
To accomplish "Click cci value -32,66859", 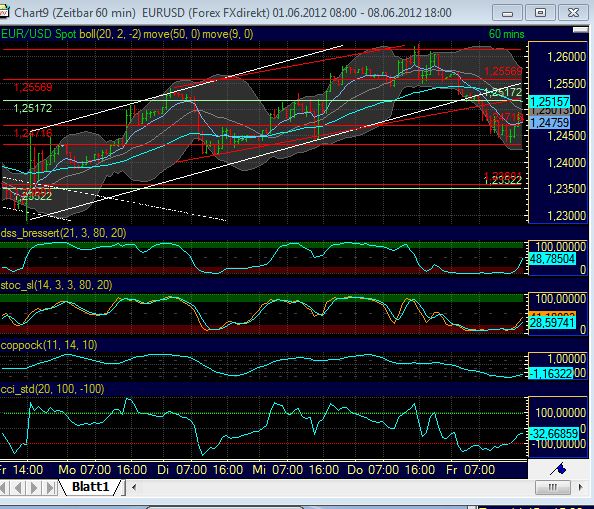I will pyautogui.click(x=554, y=434).
